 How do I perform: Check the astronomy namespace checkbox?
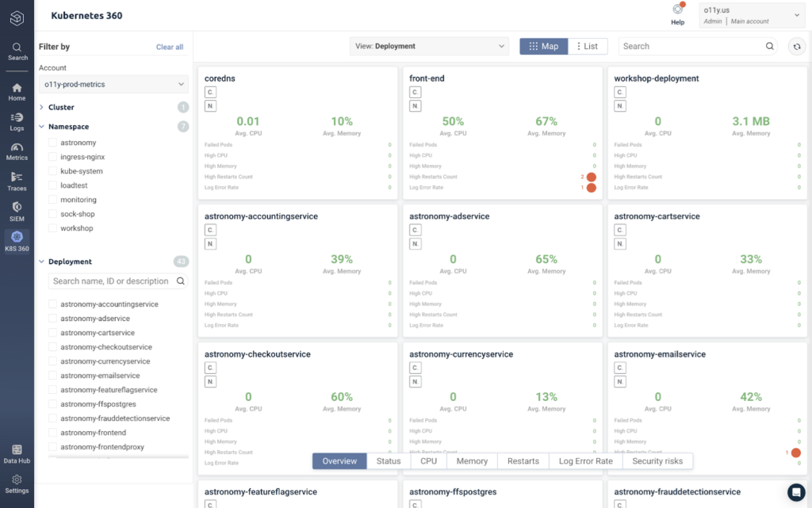coord(52,143)
